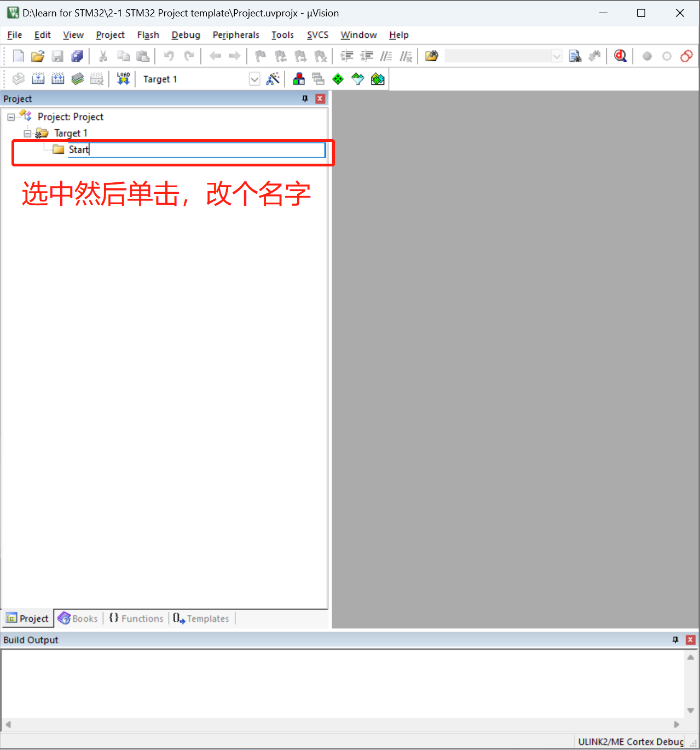
Task: Open the Window menu
Action: coord(358,35)
